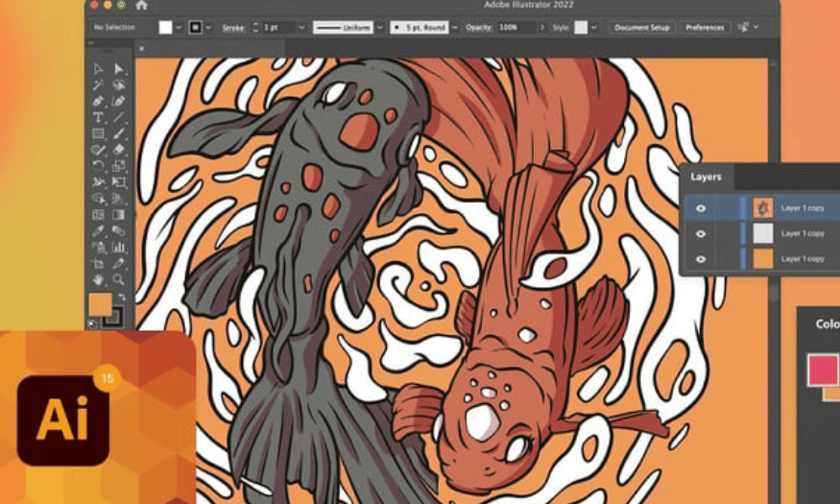Image resolution: width=840 pixels, height=504 pixels.
Task: Select the Type tool
Action: tap(98, 117)
